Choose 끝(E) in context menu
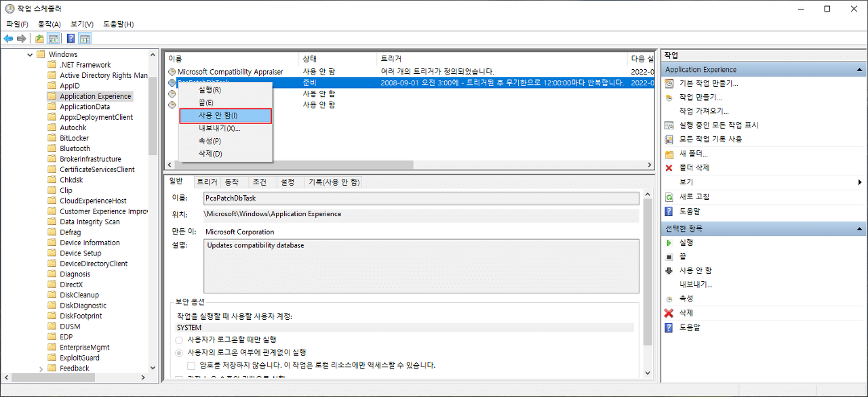 pos(225,102)
